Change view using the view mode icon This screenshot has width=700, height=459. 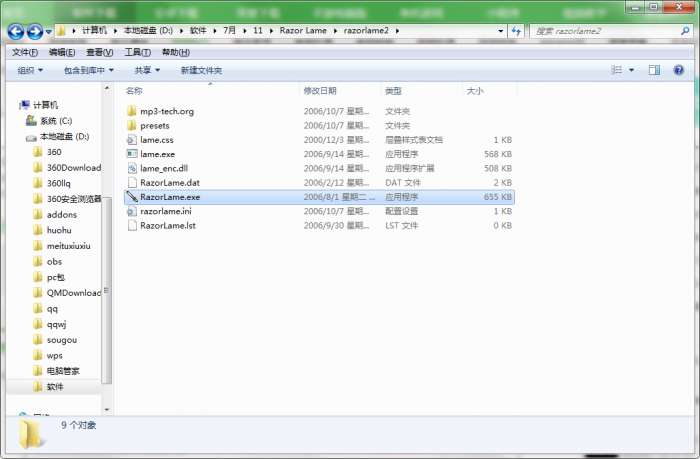coord(617,70)
